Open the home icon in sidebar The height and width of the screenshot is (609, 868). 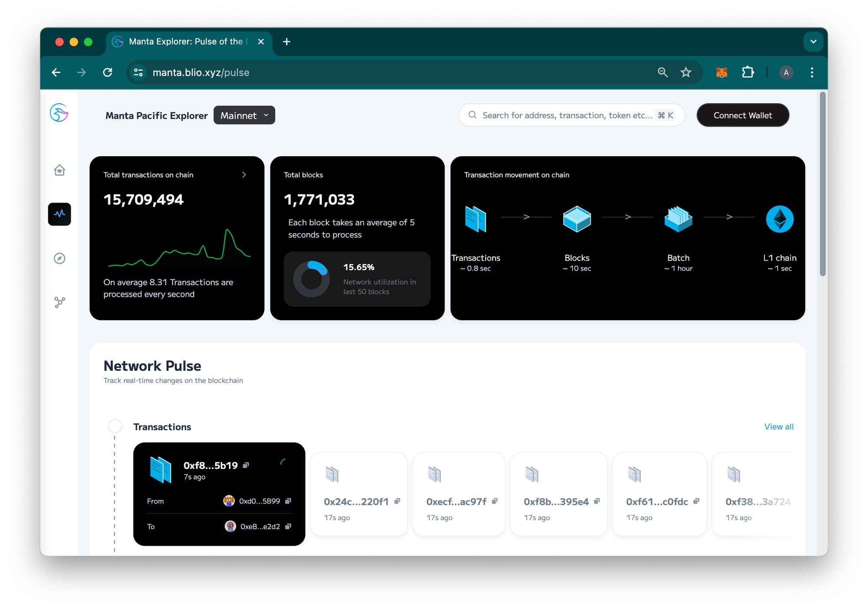(59, 170)
